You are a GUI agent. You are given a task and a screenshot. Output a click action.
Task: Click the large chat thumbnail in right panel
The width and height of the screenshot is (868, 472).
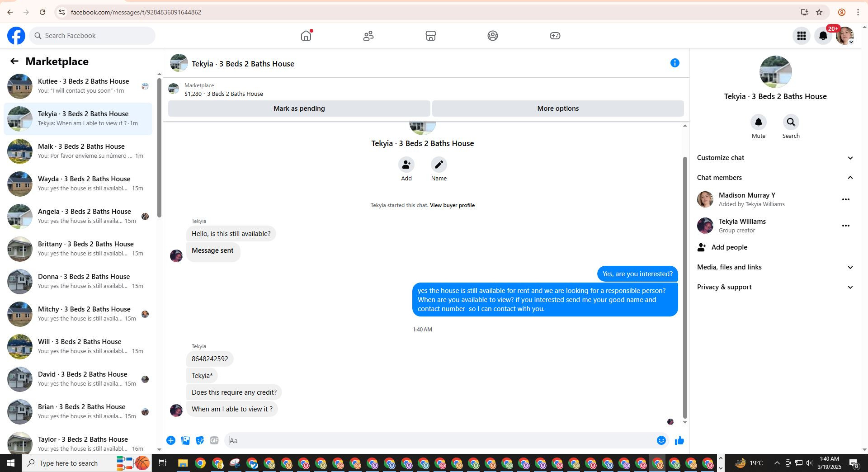pyautogui.click(x=775, y=72)
